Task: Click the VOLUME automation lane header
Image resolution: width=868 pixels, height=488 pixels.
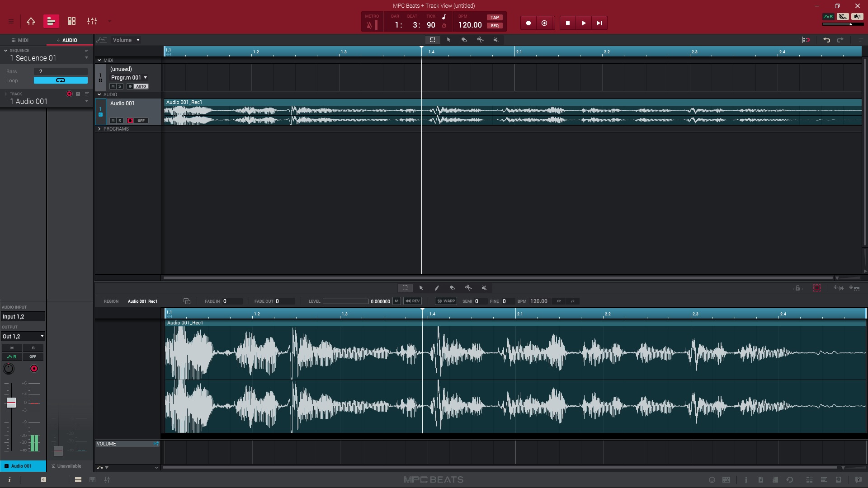Action: coord(127,444)
